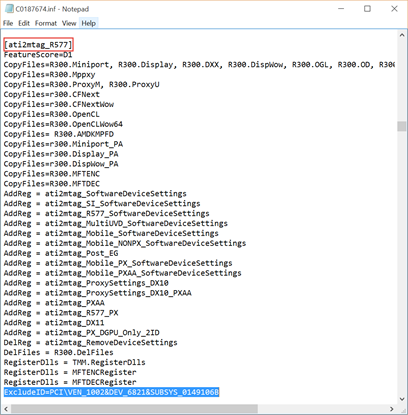Click the AddReg = ati2mtag_Mobile_PXAA_SoftwareDeviceSettings line
The width and height of the screenshot is (408, 415).
click(x=123, y=273)
